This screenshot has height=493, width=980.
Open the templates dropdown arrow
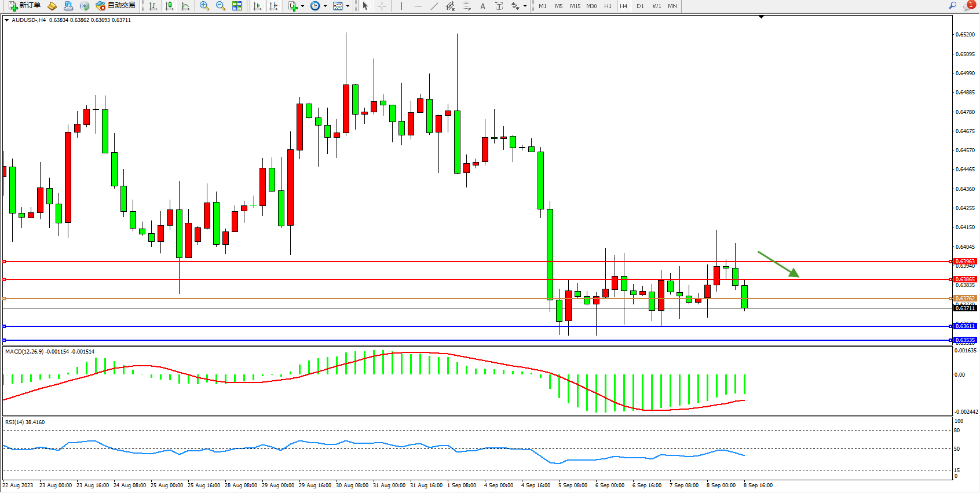click(x=348, y=6)
